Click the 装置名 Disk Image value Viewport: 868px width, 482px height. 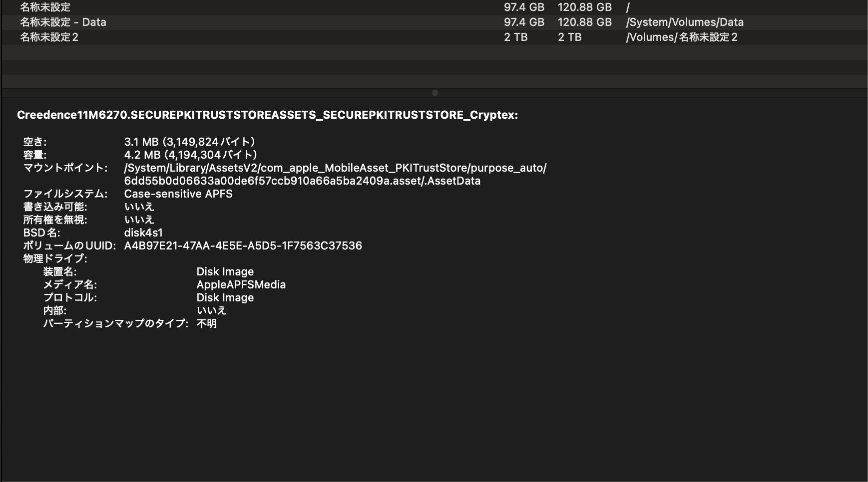point(225,271)
